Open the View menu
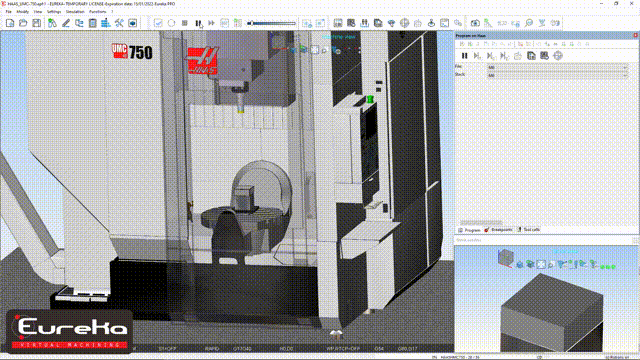Viewport: 640px width, 360px height. pyautogui.click(x=38, y=12)
